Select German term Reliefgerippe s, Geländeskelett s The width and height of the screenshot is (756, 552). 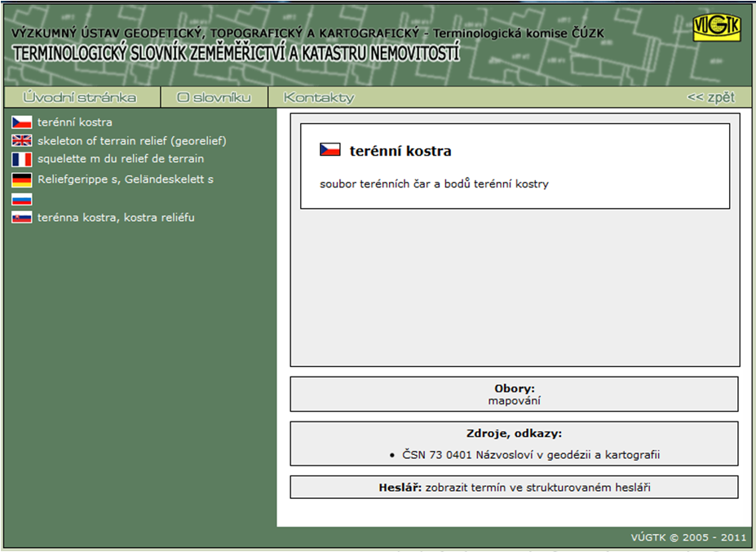coord(126,179)
